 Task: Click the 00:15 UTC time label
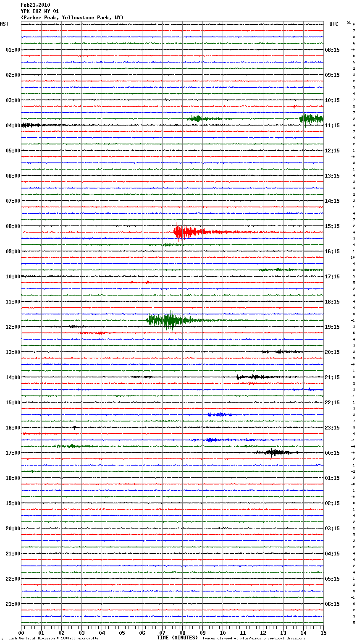tap(332, 453)
